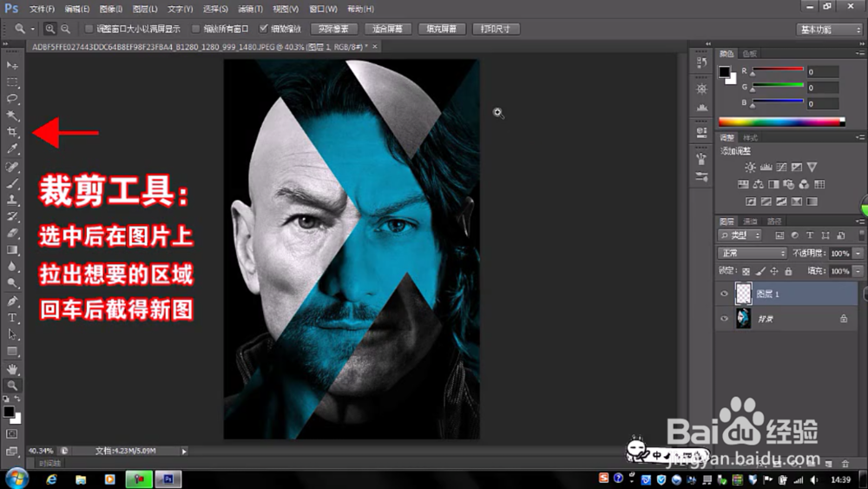The width and height of the screenshot is (868, 489).
Task: Select the Dodge tool
Action: click(12, 283)
